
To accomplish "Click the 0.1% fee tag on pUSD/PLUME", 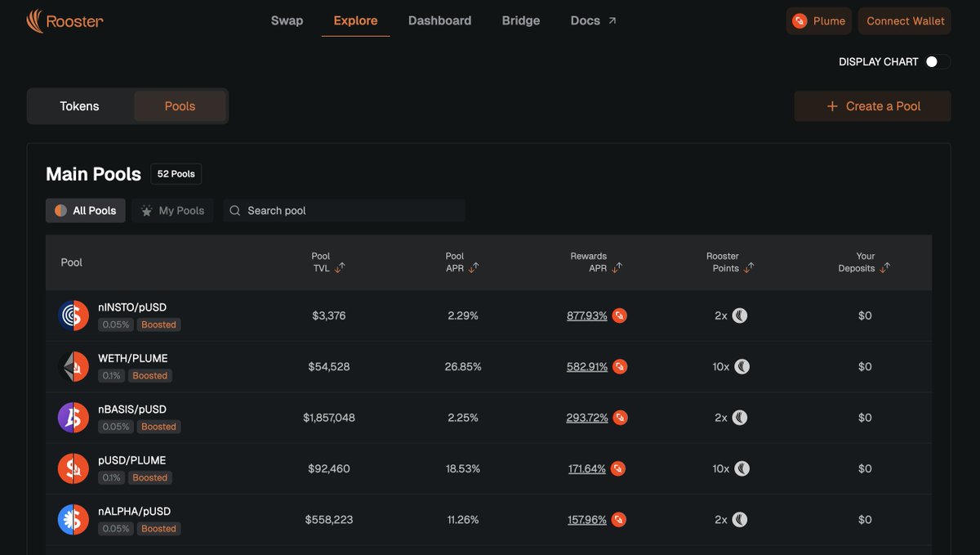I will point(111,478).
